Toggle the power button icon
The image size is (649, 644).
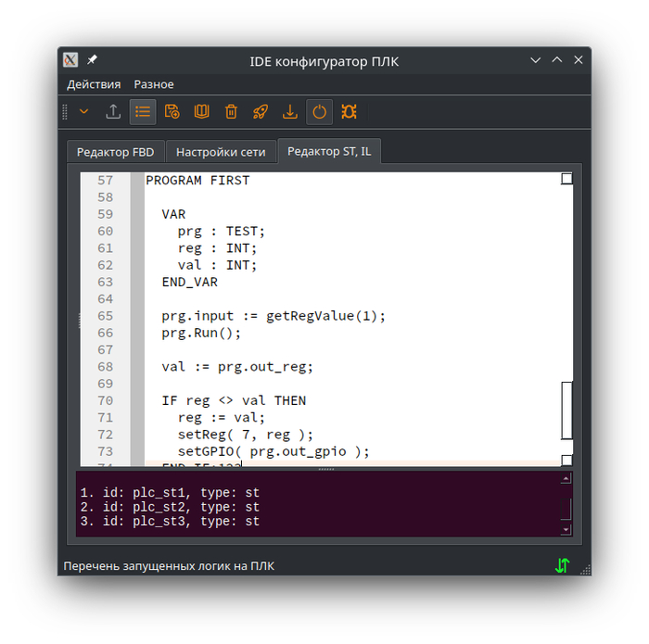(319, 112)
